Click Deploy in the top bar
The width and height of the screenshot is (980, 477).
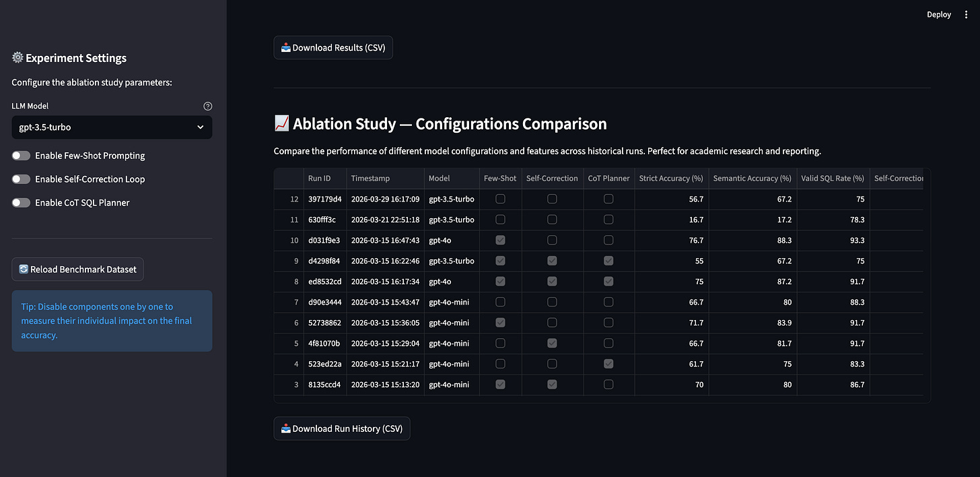(938, 14)
